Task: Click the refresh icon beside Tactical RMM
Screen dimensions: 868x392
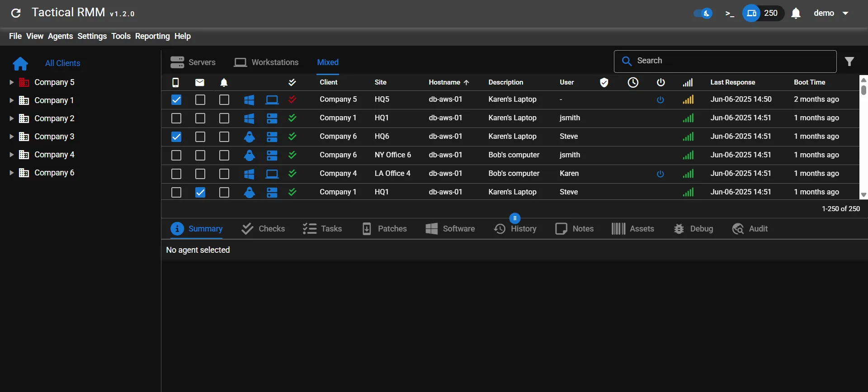Action: (x=16, y=13)
